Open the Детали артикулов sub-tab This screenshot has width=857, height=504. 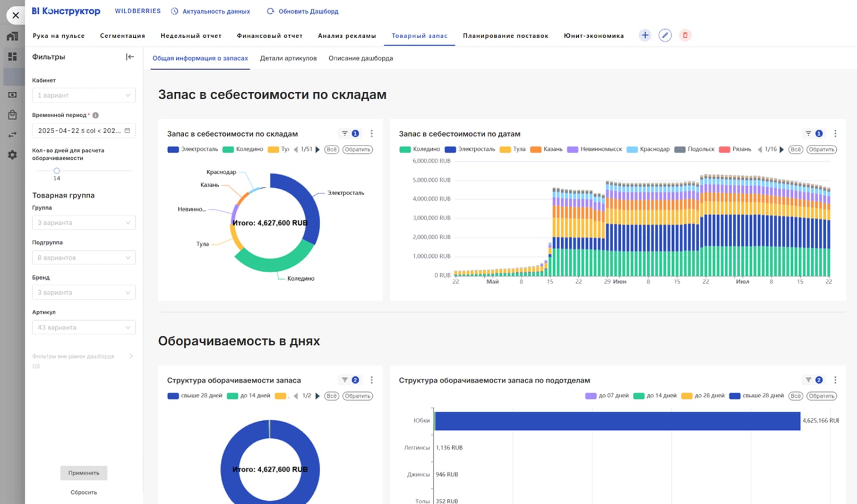point(288,58)
